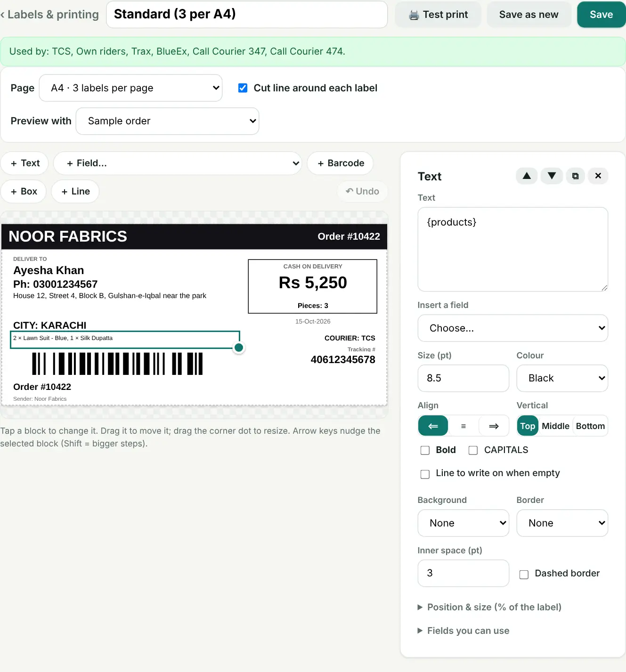Select tracking number 40612345678
626x672 pixels.
[x=343, y=360]
